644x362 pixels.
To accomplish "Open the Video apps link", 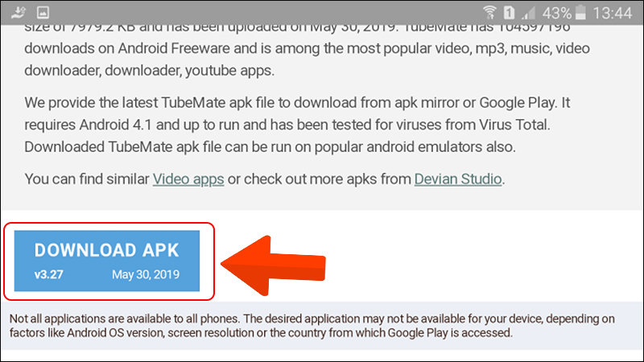I will coord(188,179).
